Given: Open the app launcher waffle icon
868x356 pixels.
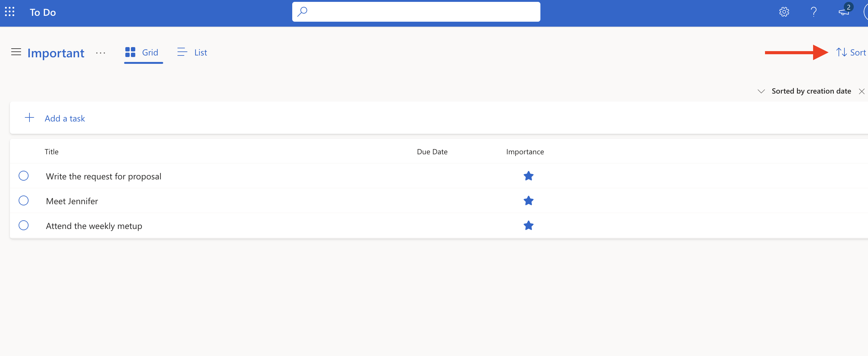Looking at the screenshot, I should 10,12.
